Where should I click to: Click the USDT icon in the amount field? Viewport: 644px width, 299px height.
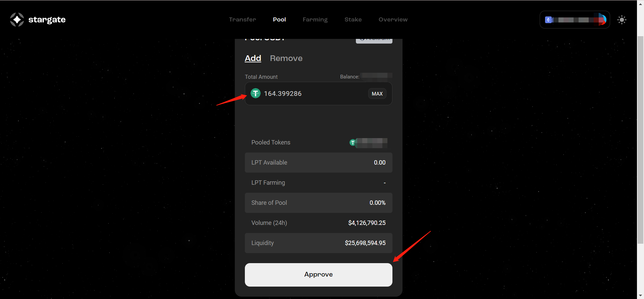coord(256,93)
